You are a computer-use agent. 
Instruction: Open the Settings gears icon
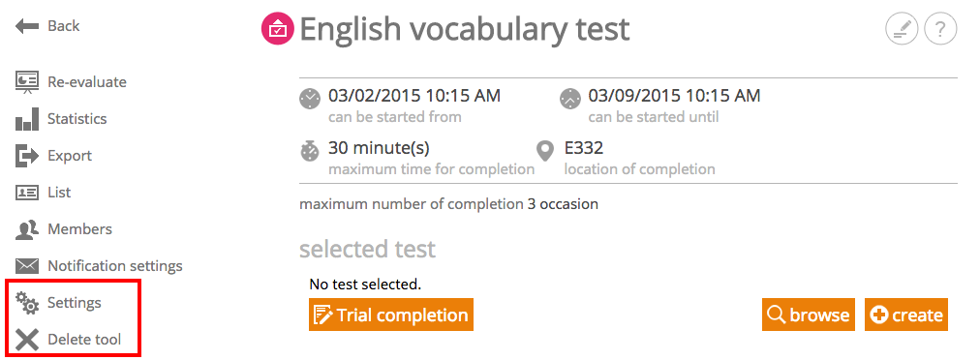coord(27,303)
